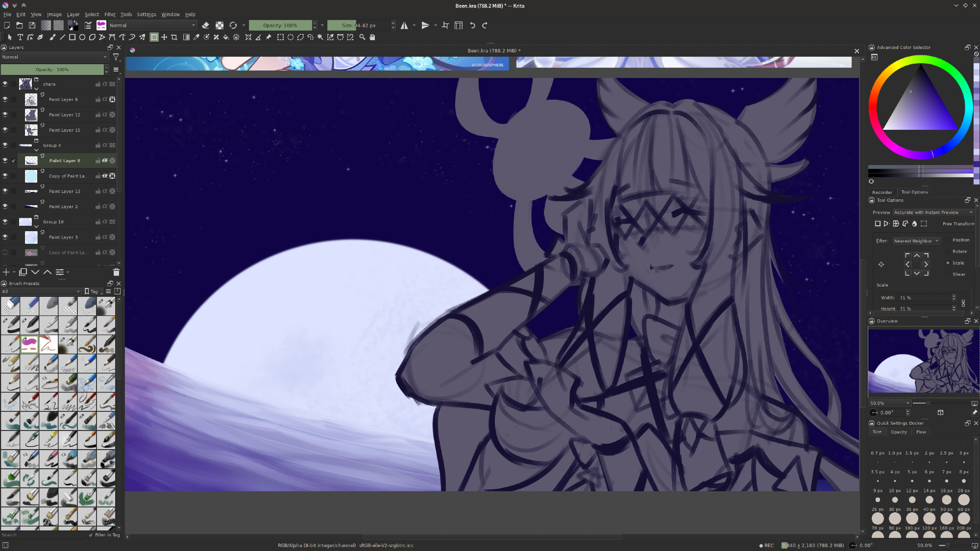Screen dimensions: 980x551
Task: Open the Nearest Neighbor filter dropdown
Action: [916, 241]
